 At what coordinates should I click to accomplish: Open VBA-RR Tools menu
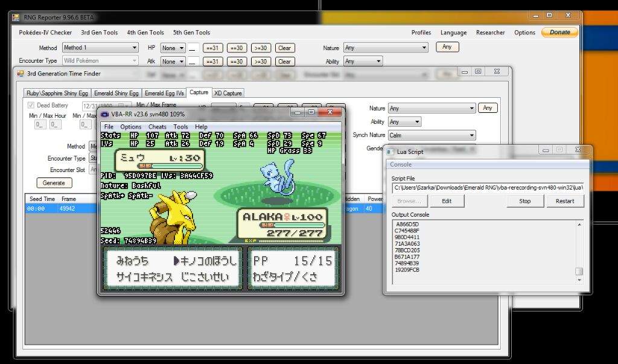click(180, 127)
